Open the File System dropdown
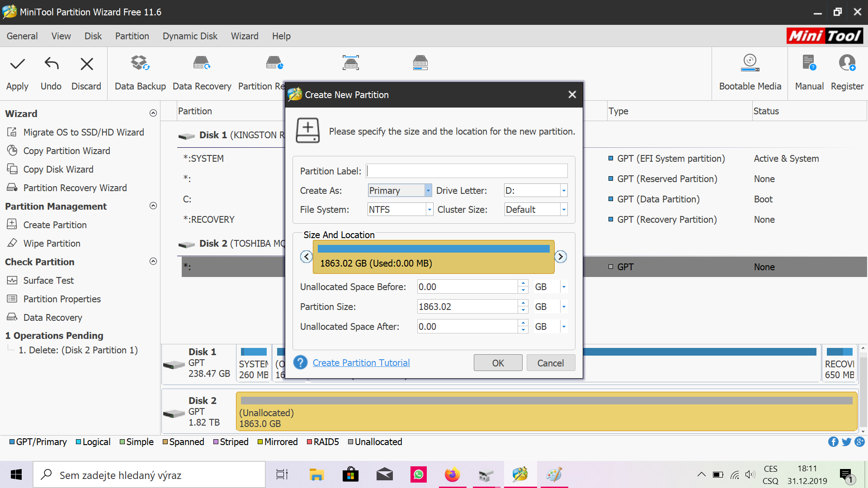 click(429, 210)
